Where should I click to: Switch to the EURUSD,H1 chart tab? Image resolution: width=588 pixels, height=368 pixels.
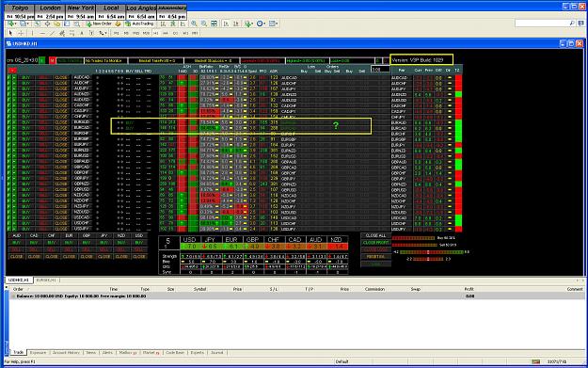(46, 280)
